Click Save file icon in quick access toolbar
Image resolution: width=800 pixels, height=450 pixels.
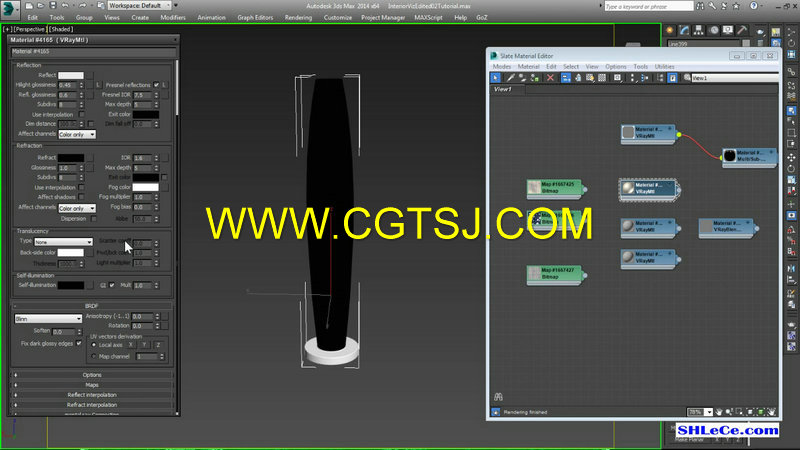[x=53, y=6]
